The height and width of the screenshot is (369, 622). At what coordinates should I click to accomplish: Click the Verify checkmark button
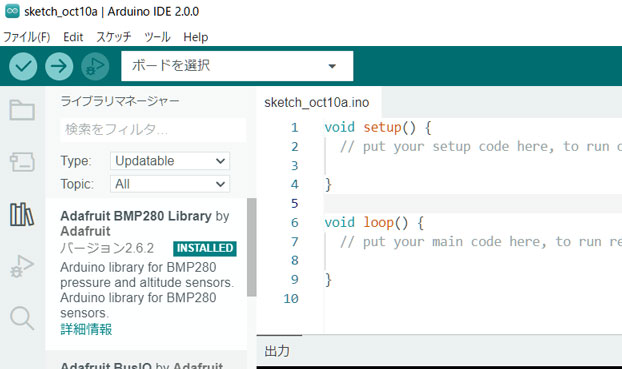(23, 66)
